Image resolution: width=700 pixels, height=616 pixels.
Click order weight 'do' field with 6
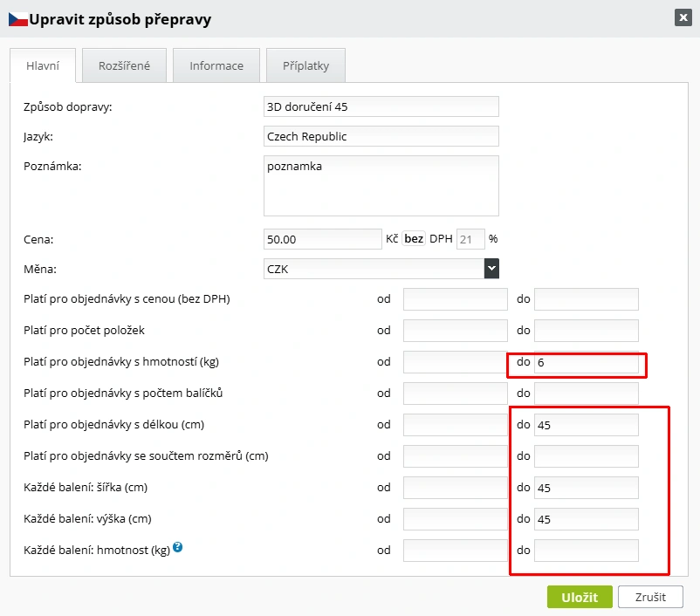point(587,362)
